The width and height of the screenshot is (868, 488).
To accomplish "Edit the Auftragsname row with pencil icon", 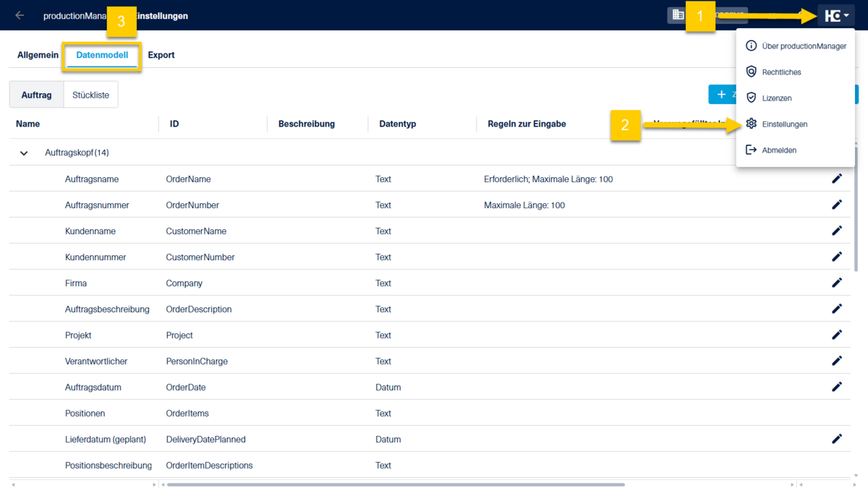I will pos(837,179).
